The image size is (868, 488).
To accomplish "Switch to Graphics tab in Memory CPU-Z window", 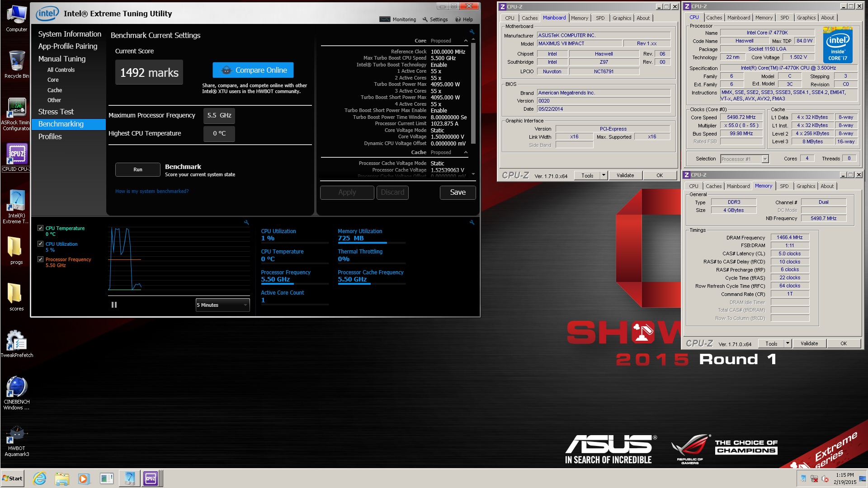I will tap(806, 186).
